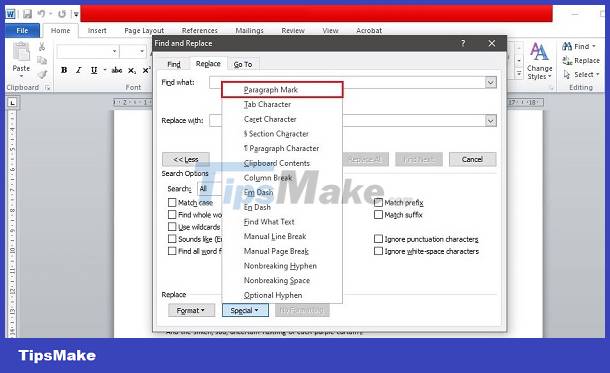
Task: Open Customize Quick Access Toolbar arrow
Action: point(76,15)
